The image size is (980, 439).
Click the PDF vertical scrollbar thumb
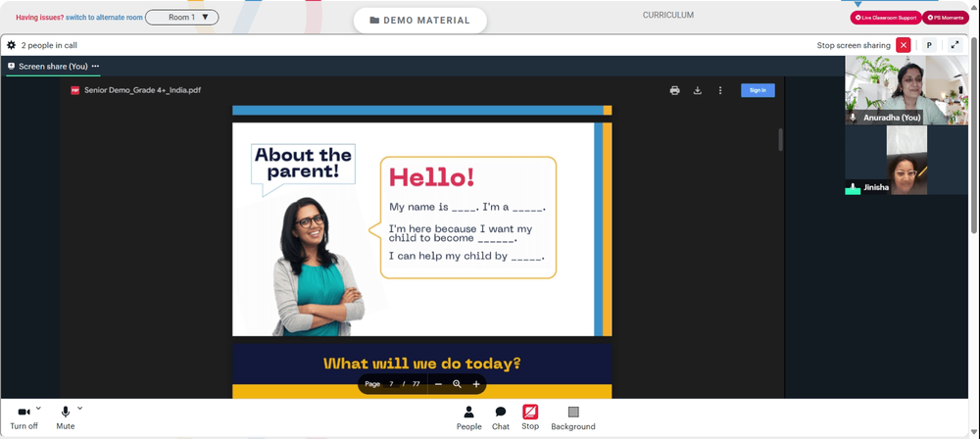tap(781, 139)
